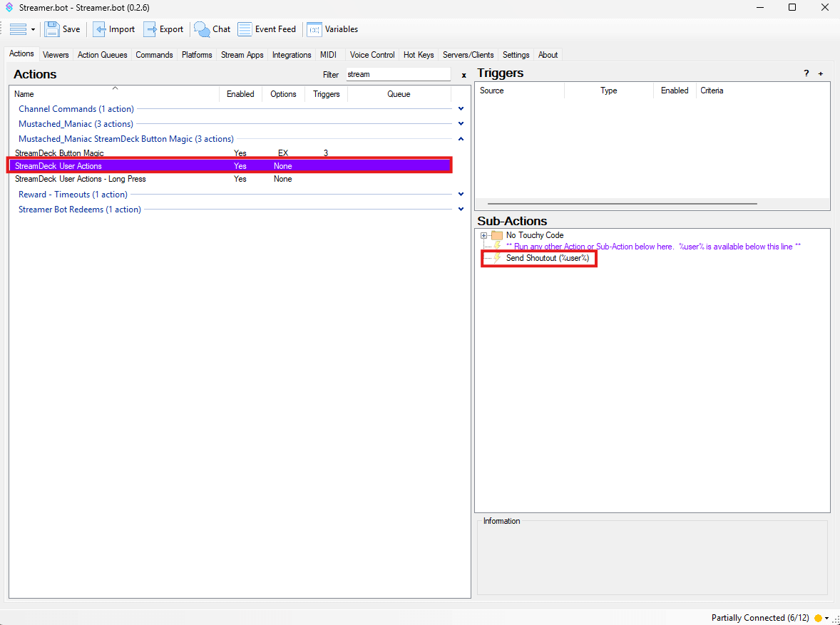This screenshot has height=625, width=840.
Task: Open the Variables icon in toolbar
Action: (x=314, y=29)
